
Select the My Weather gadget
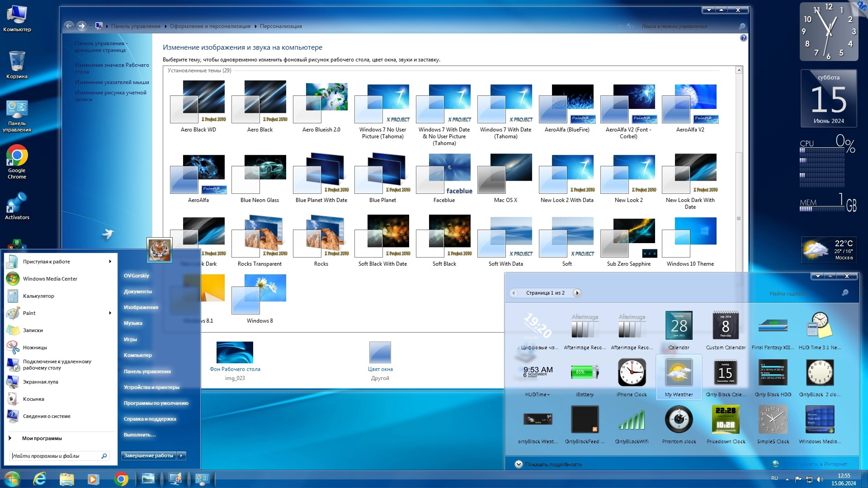679,373
